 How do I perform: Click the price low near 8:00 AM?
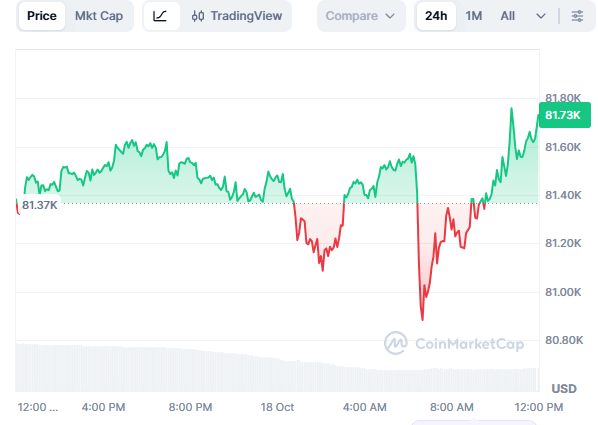[422, 319]
